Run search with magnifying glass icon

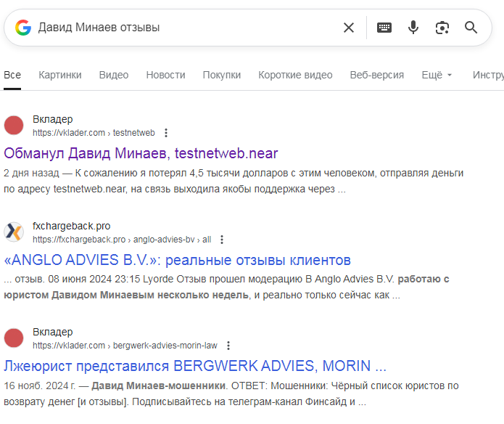tap(471, 28)
